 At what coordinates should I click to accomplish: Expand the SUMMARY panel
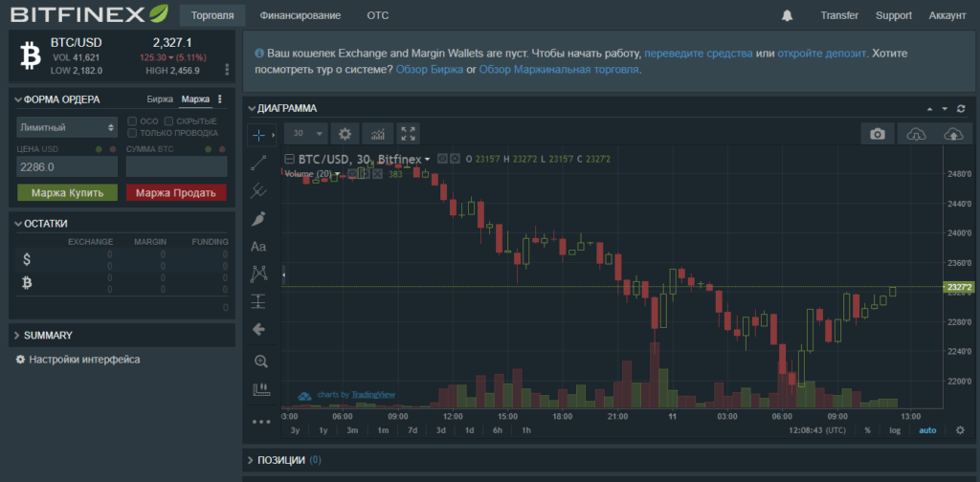[17, 336]
